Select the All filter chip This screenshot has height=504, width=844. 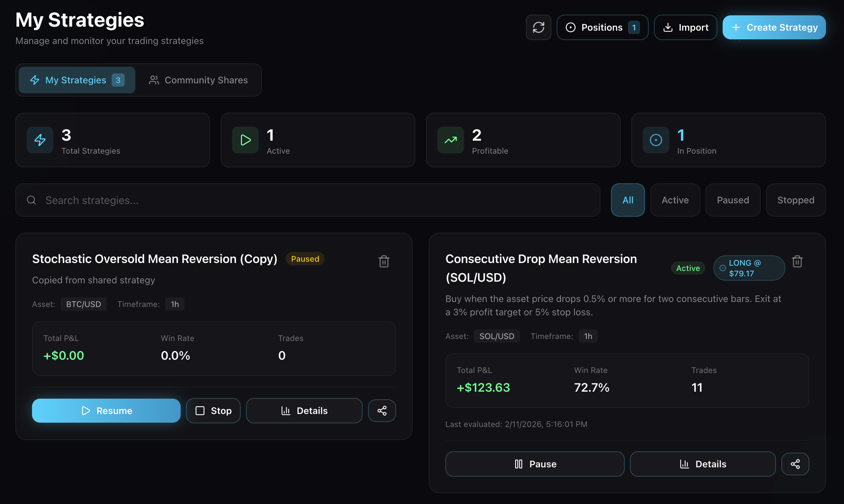click(x=628, y=200)
